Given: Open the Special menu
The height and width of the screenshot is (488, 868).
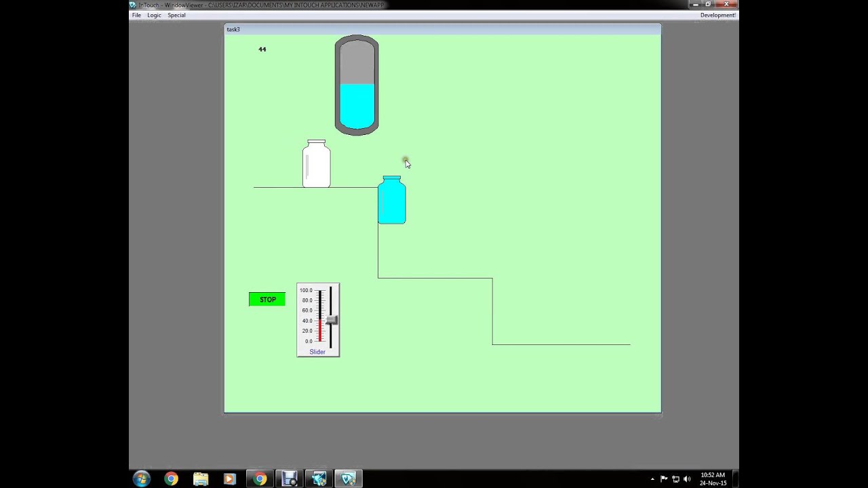Looking at the screenshot, I should tap(176, 15).
